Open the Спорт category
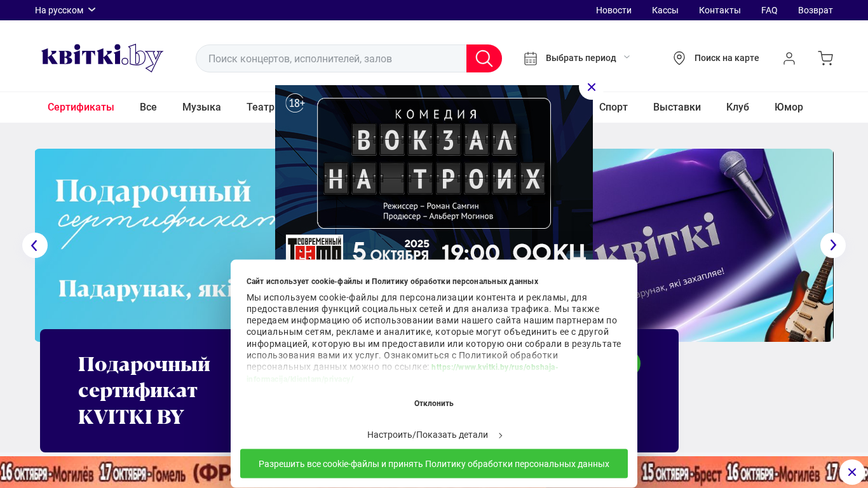Viewport: 868px width, 488px height. tap(613, 107)
